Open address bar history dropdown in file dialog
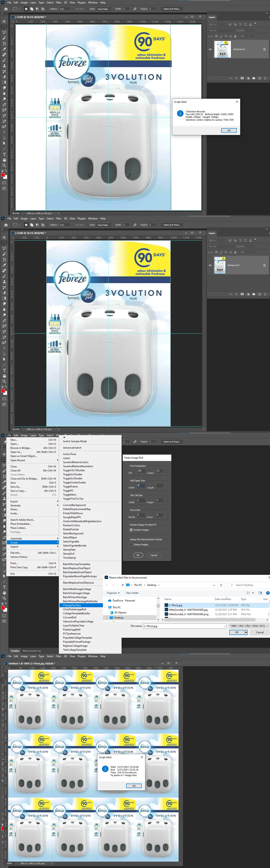This screenshot has width=270, height=868. (214, 585)
